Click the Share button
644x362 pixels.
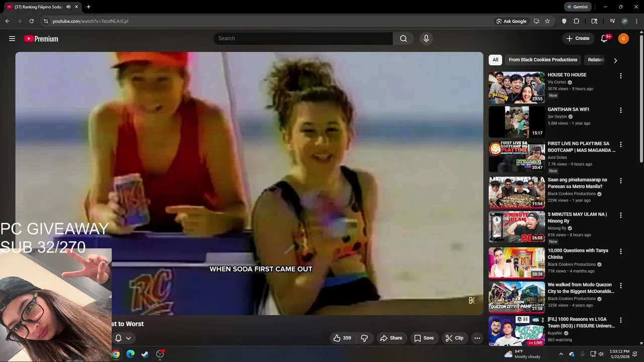391,338
